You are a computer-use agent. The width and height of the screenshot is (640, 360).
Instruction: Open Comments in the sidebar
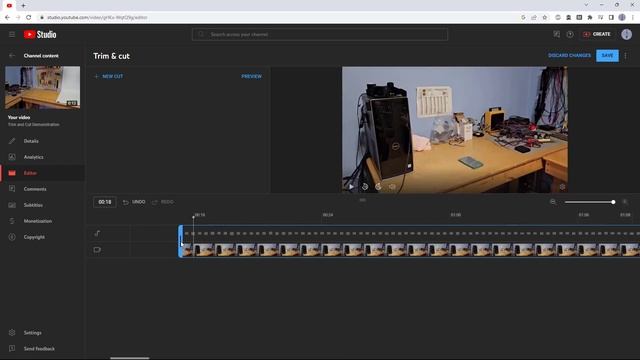coord(35,189)
